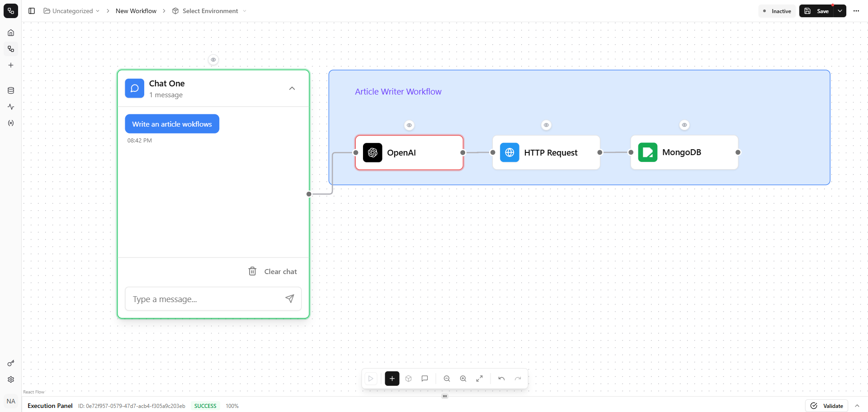Click the send message paper plane icon
Viewport: 868px width, 412px height.
coord(290,298)
